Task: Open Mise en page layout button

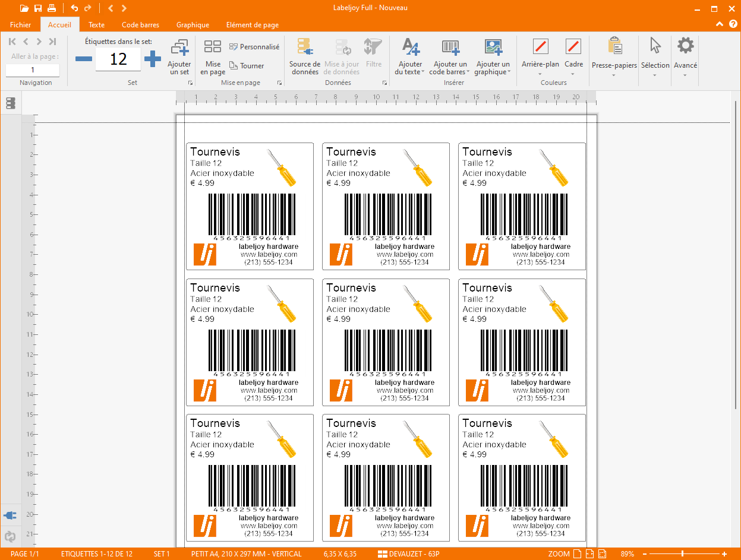Action: (213, 57)
